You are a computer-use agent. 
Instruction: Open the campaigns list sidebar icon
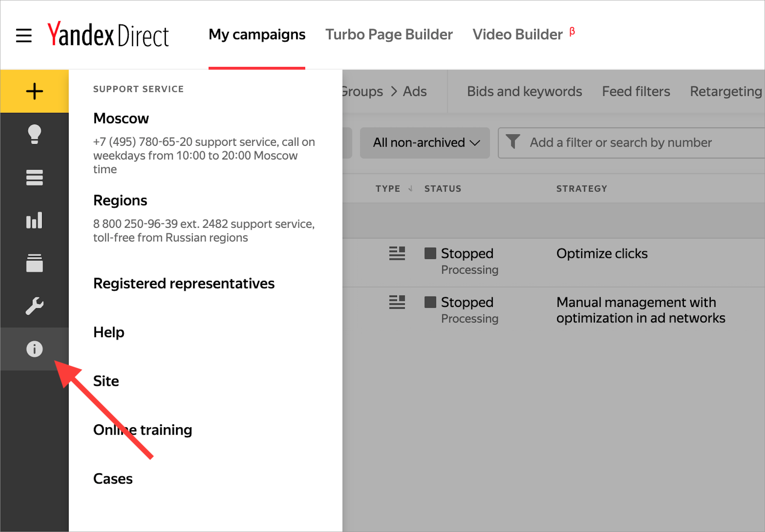tap(34, 177)
